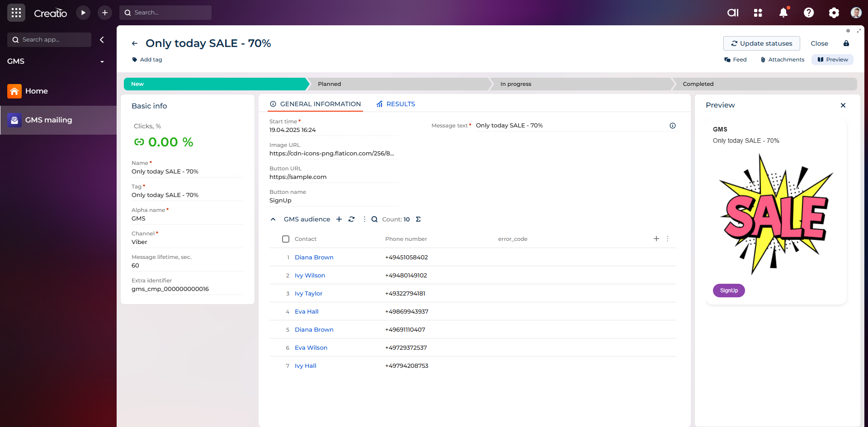Click the Update statuses button

(761, 43)
